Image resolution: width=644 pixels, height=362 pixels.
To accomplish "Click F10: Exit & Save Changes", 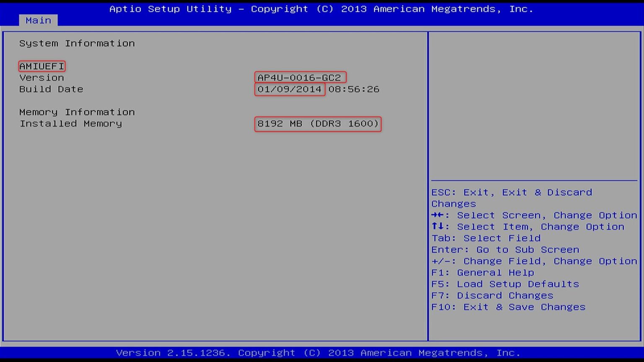I will point(508,307).
